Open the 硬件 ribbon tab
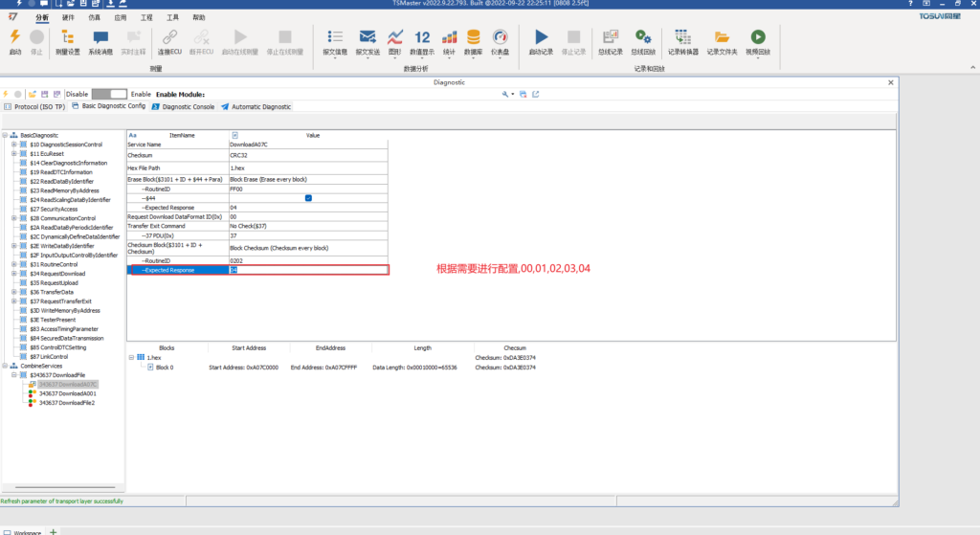Image resolution: width=980 pixels, height=535 pixels. pos(68,17)
